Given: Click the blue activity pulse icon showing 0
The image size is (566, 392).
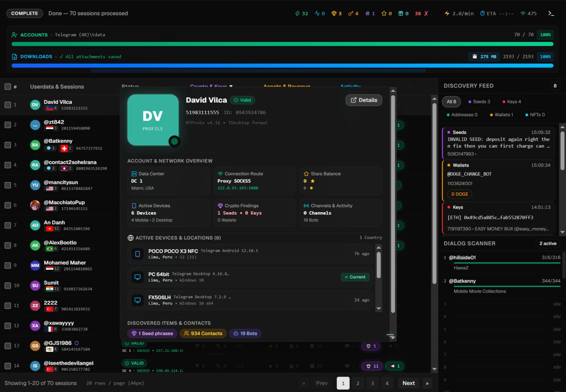Looking at the screenshot, I should (317, 13).
